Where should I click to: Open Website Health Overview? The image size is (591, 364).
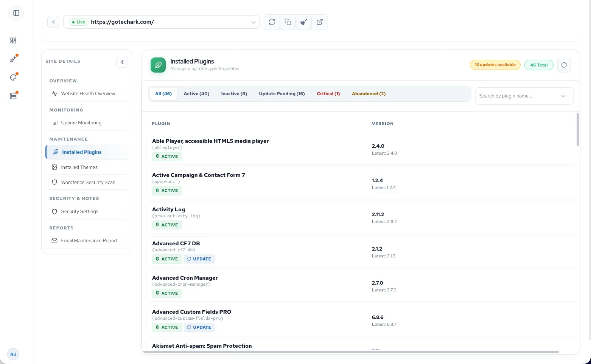coord(87,94)
